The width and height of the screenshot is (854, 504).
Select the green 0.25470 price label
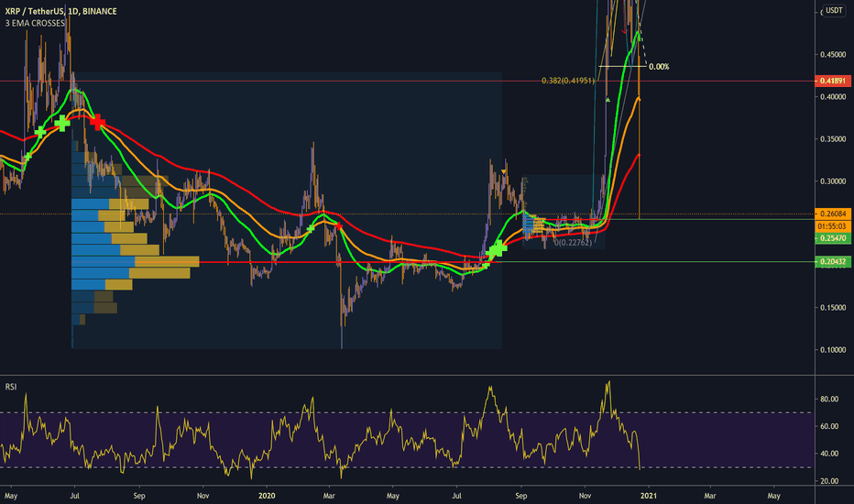pyautogui.click(x=833, y=238)
